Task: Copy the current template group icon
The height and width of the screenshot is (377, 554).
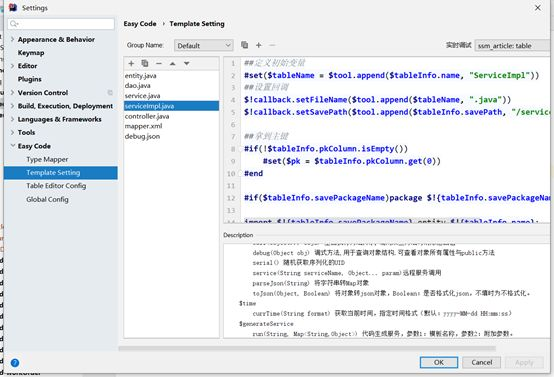Action: click(244, 45)
